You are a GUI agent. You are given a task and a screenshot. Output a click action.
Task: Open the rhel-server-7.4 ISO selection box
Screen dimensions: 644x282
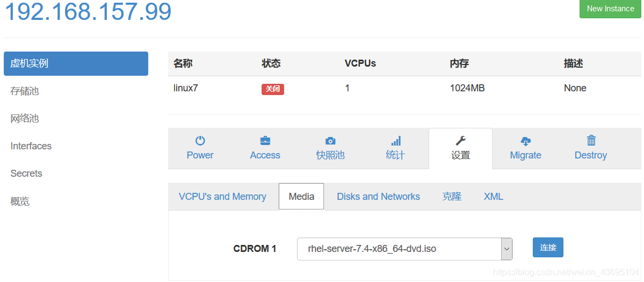404,249
